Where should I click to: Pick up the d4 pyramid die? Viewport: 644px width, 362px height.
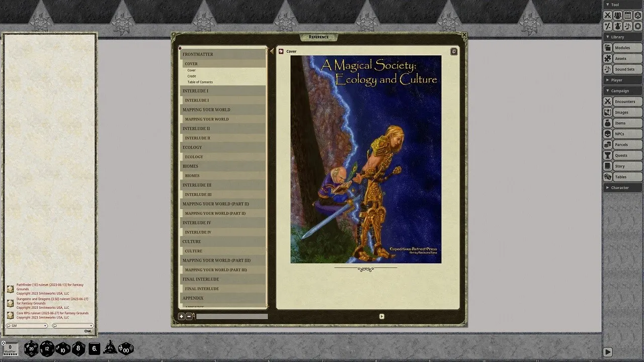pyautogui.click(x=110, y=347)
